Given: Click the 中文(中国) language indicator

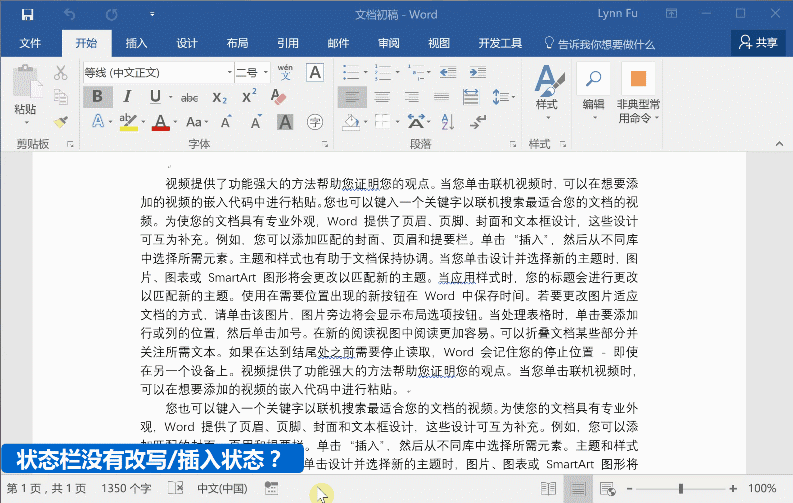Looking at the screenshot, I should point(221,488).
